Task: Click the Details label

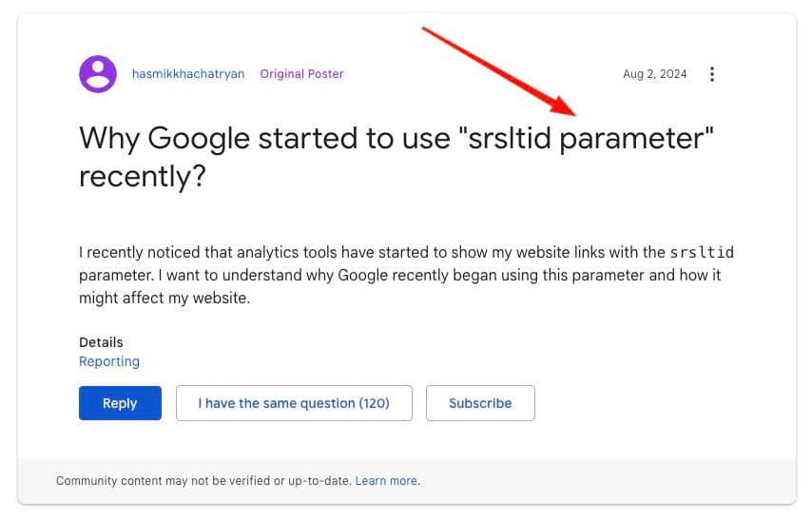Action: point(101,342)
